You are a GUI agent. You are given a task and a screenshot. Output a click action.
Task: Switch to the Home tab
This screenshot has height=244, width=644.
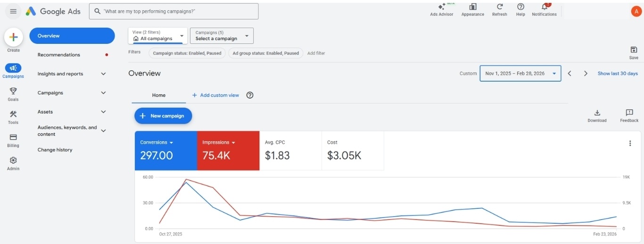[x=158, y=95]
